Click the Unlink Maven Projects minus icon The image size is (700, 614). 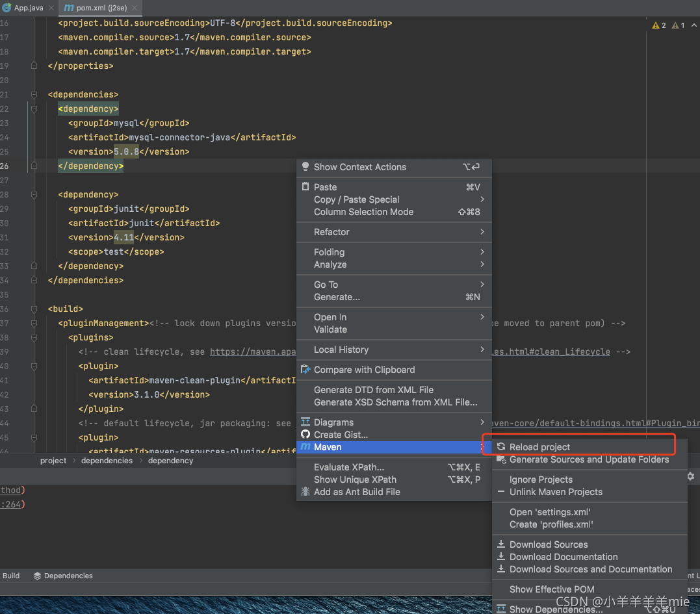[x=501, y=492]
